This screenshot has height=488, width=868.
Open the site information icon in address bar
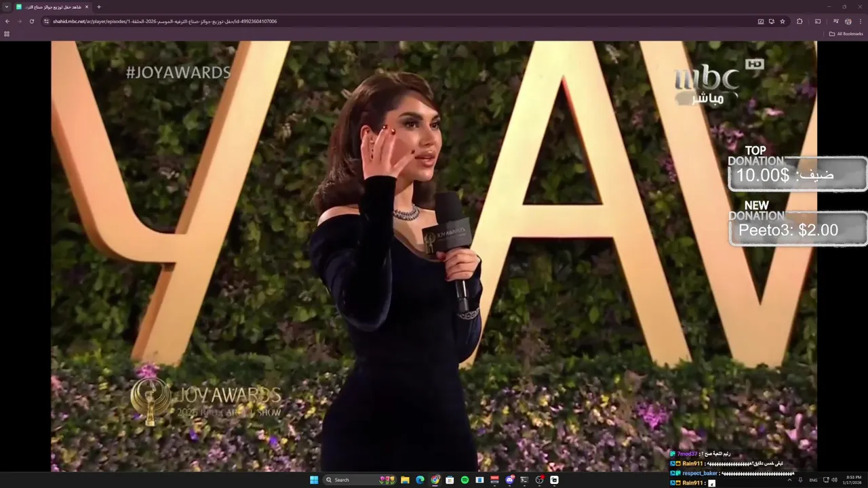point(46,21)
